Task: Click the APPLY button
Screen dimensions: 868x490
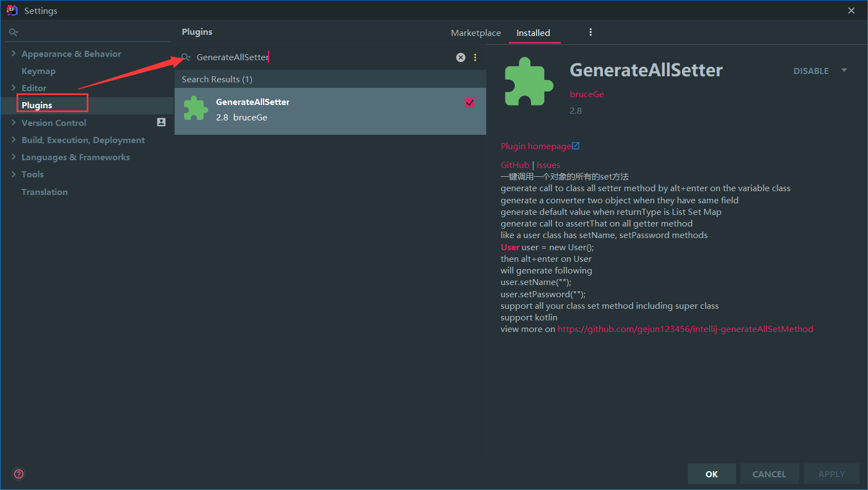Action: click(832, 474)
